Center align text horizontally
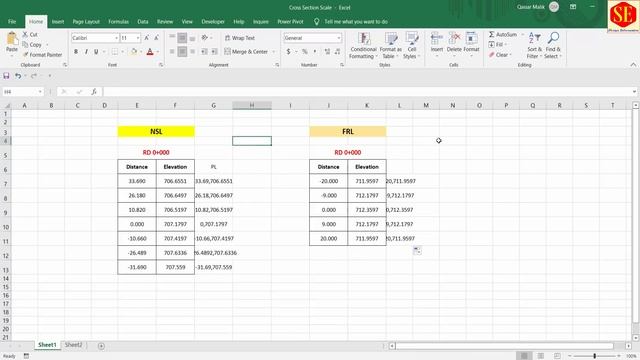Screen dimensions: 640x360 point(182,52)
